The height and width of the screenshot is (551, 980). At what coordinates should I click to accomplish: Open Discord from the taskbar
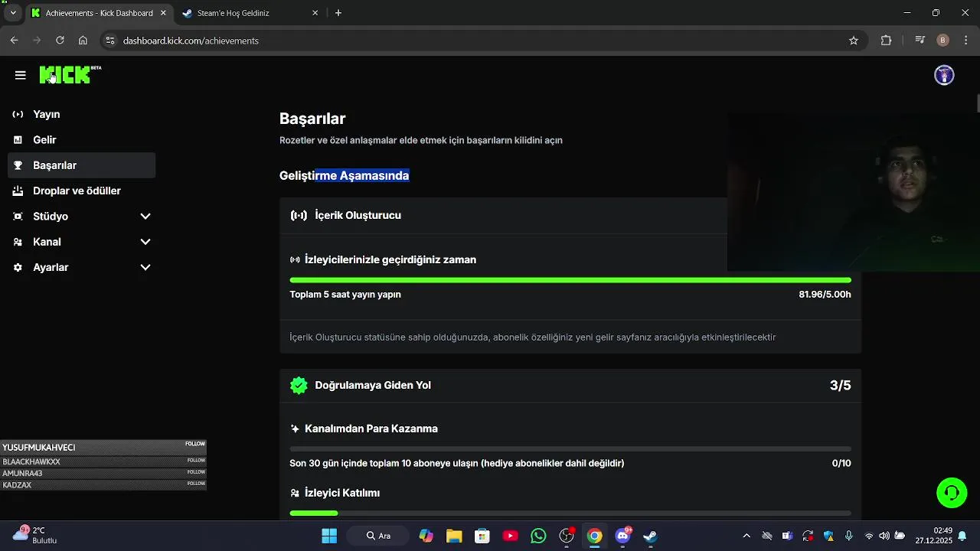[622, 536]
